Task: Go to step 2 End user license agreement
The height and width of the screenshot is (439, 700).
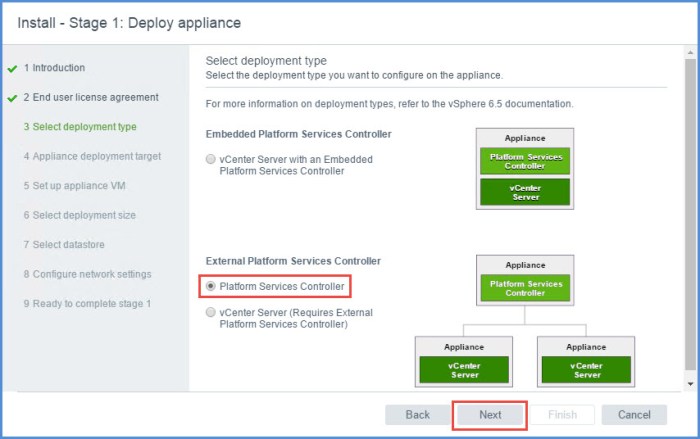Action: coord(91,97)
